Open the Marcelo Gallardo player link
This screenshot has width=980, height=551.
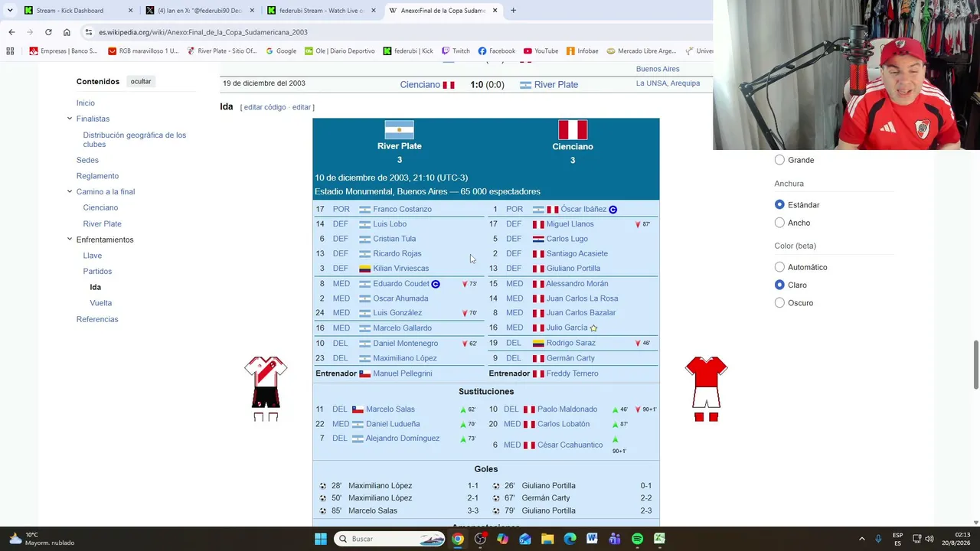tap(402, 328)
